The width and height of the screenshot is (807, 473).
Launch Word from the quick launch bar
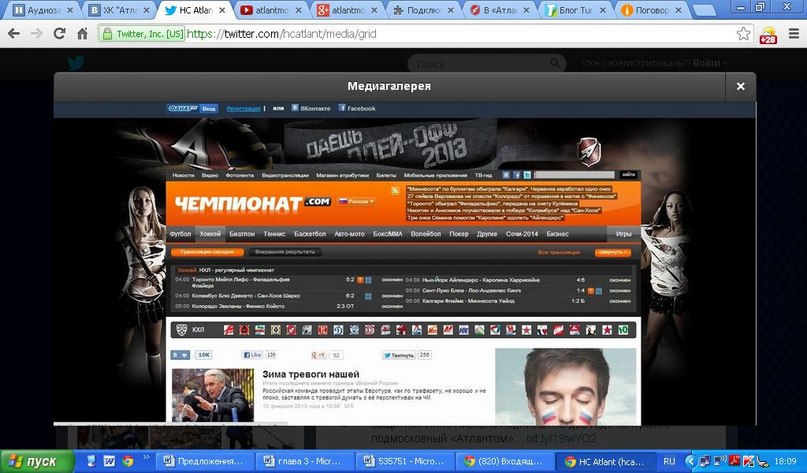(109, 461)
